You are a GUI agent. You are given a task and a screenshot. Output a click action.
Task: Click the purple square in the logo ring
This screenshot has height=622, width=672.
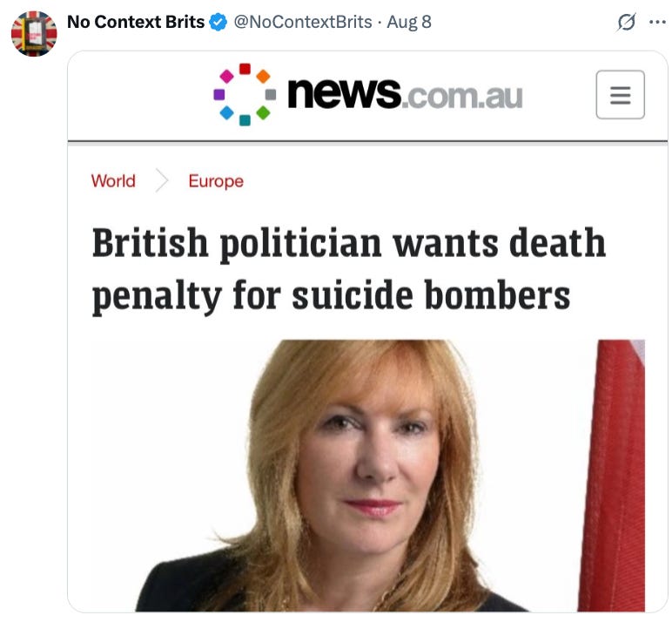219,94
